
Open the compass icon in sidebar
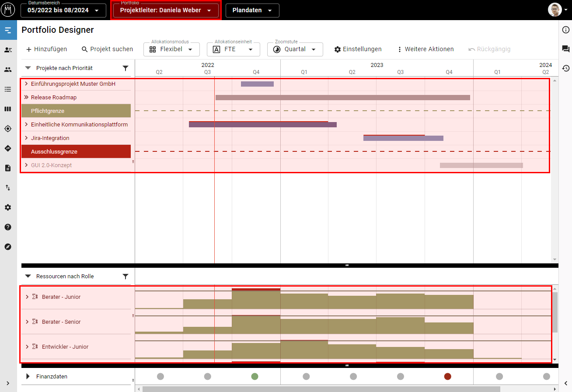coord(8,247)
